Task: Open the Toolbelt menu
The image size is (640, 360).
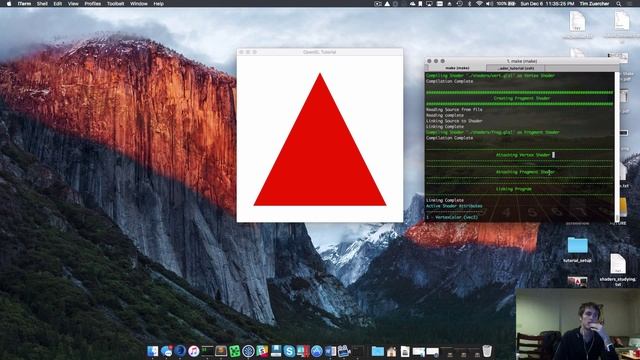Action: coord(116,4)
